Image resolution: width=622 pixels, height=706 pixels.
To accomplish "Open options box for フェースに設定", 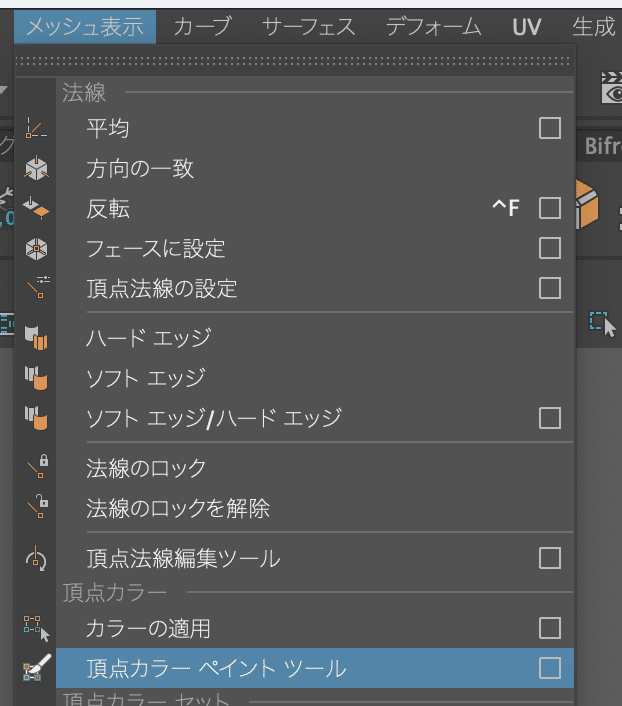I will click(550, 249).
